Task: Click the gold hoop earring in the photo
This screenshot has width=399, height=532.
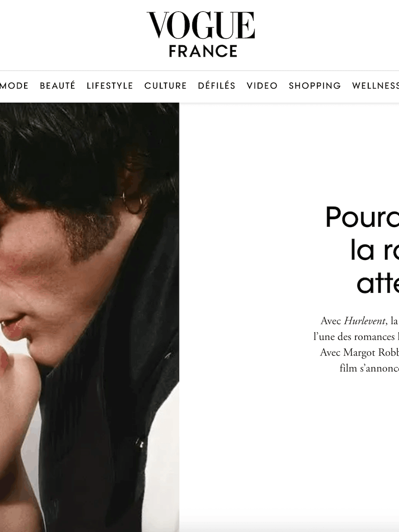Action: point(133,203)
